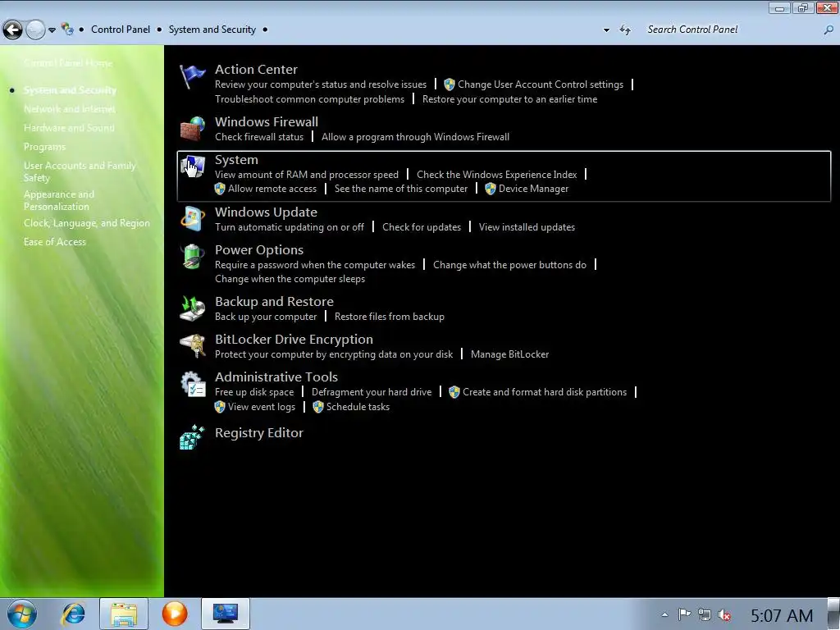840x630 pixels.
Task: Click Troubleshoot common computer problems
Action: click(309, 99)
